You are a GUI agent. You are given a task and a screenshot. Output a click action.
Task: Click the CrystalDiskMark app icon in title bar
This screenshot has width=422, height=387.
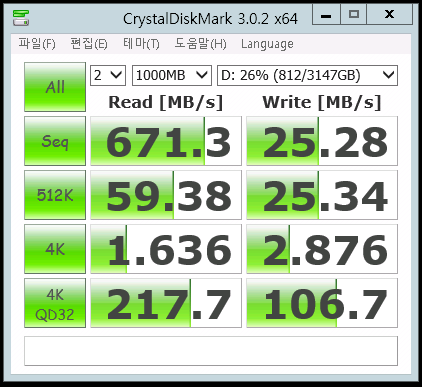21,18
